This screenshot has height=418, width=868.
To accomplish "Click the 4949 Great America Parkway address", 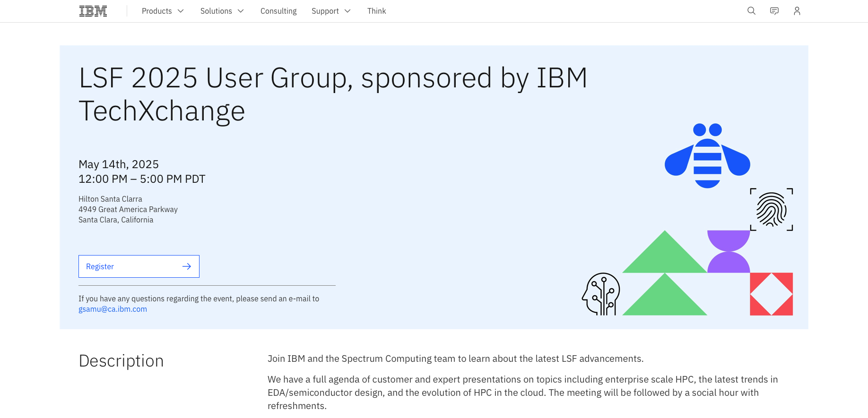I will pos(128,209).
